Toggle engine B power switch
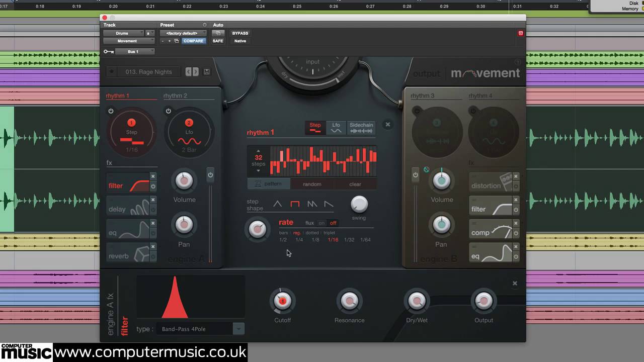The height and width of the screenshot is (362, 644). [415, 175]
